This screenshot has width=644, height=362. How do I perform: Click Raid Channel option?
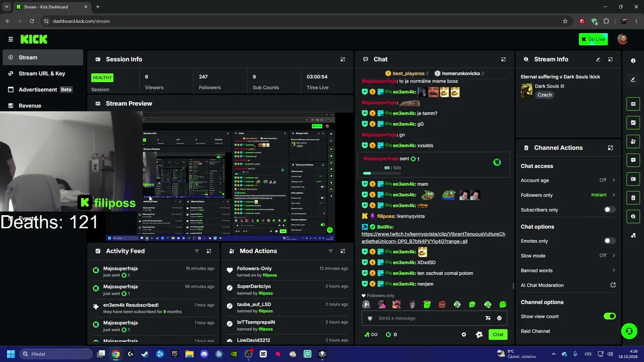tap(535, 331)
